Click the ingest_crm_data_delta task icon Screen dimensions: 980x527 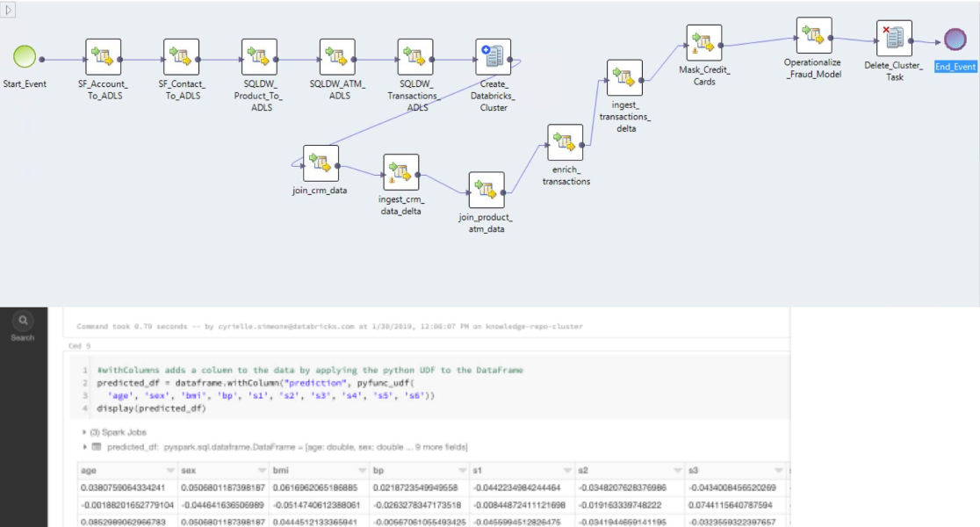point(400,172)
